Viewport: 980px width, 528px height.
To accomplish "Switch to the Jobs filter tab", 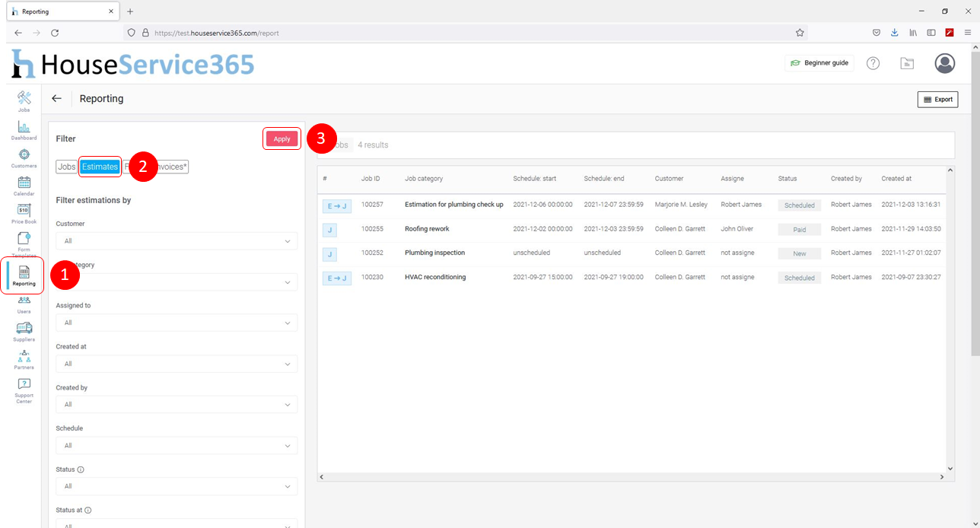I will (x=66, y=167).
